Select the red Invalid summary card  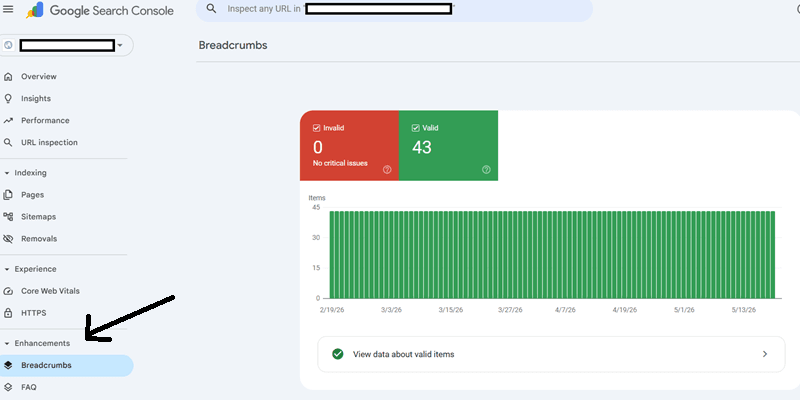pos(349,145)
